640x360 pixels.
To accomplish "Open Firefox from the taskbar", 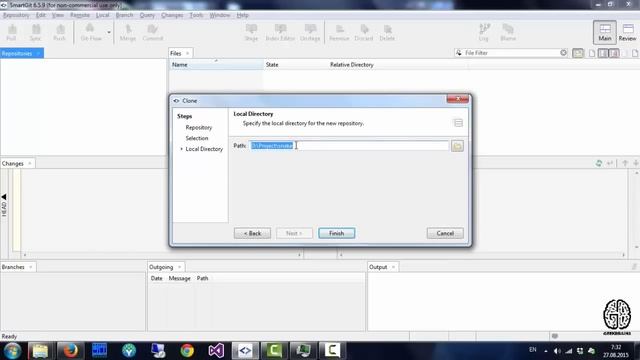I will click(70, 351).
